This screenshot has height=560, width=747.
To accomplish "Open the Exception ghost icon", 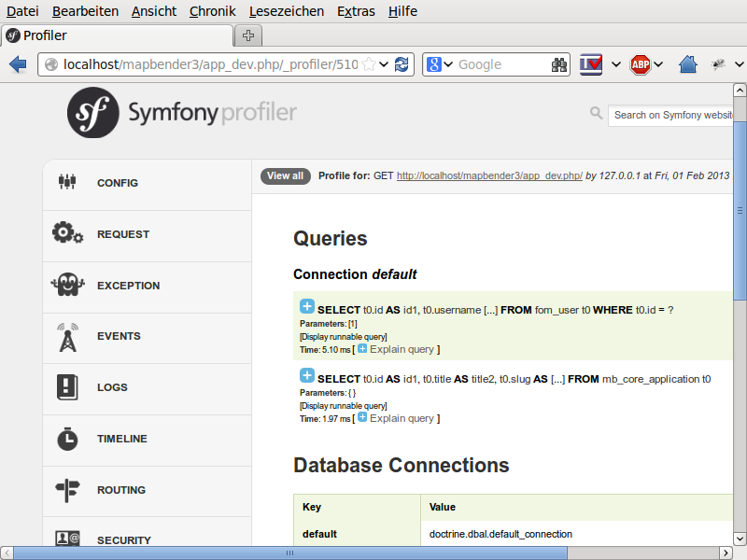I will tap(67, 285).
